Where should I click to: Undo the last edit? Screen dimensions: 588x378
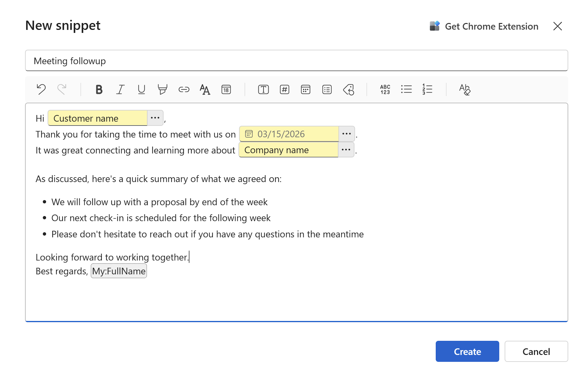41,90
